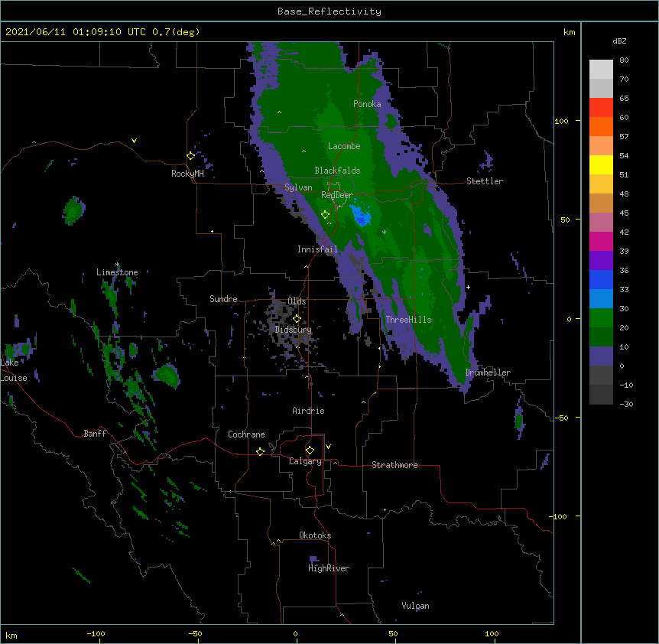The image size is (659, 644).
Task: Click the Blackfalds label on the map
Action: tap(337, 171)
